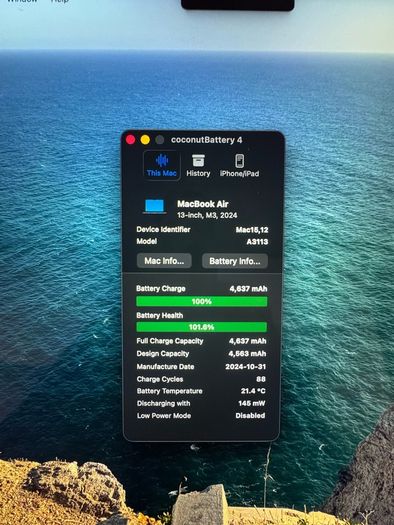
Task: Click the 21.4 °C temperature value
Action: [253, 391]
